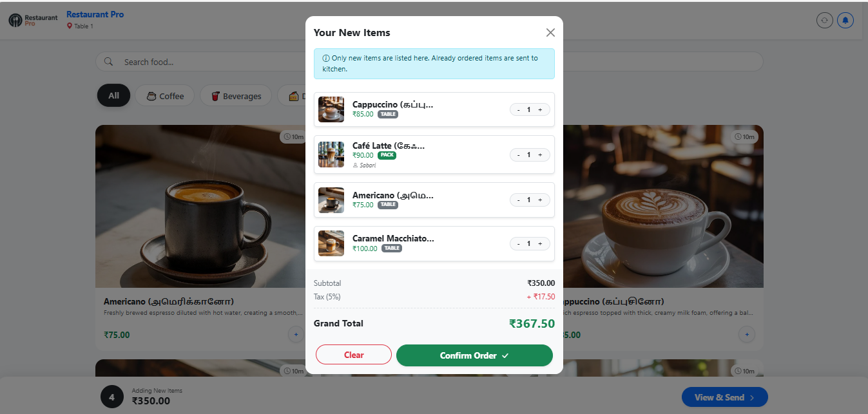This screenshot has width=868, height=414.
Task: Close the Your New Items dialog
Action: 550,33
